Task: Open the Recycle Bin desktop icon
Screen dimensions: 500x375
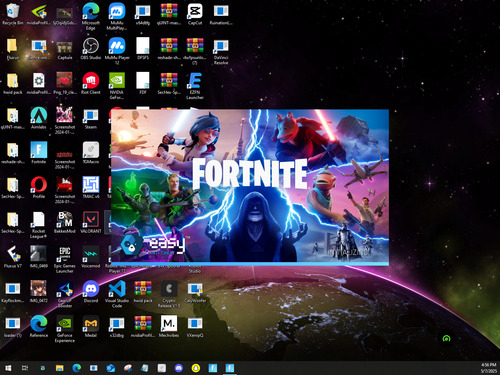Action: click(x=12, y=14)
